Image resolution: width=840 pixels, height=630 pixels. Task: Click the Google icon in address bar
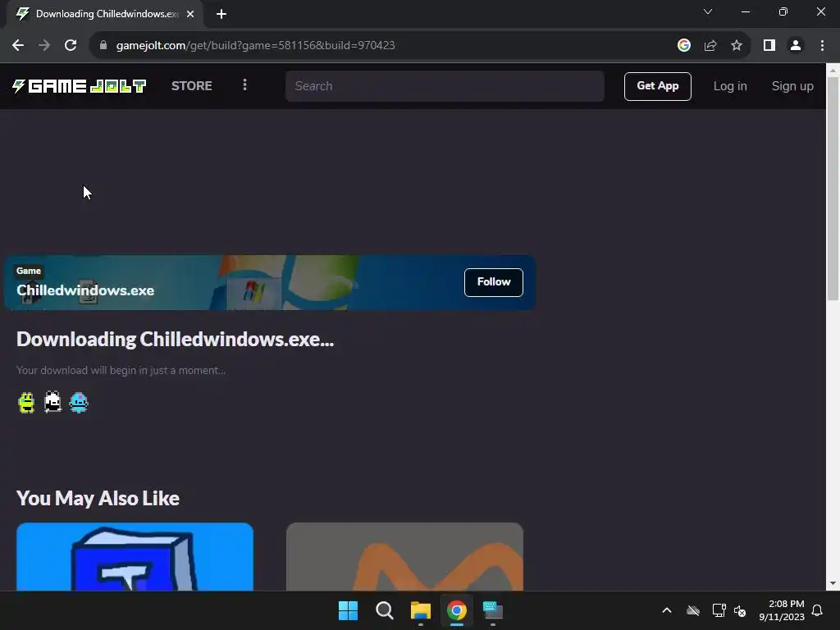coord(683,45)
